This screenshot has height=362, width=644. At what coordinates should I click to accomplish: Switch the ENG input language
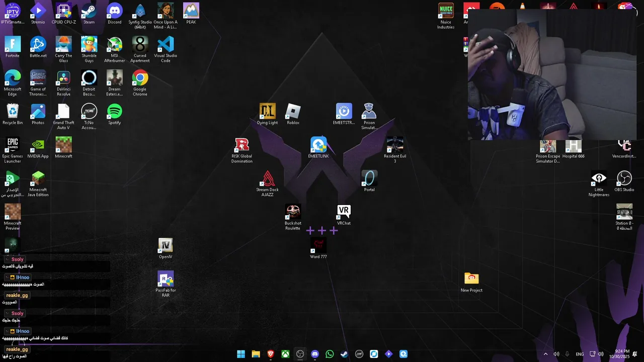click(580, 354)
